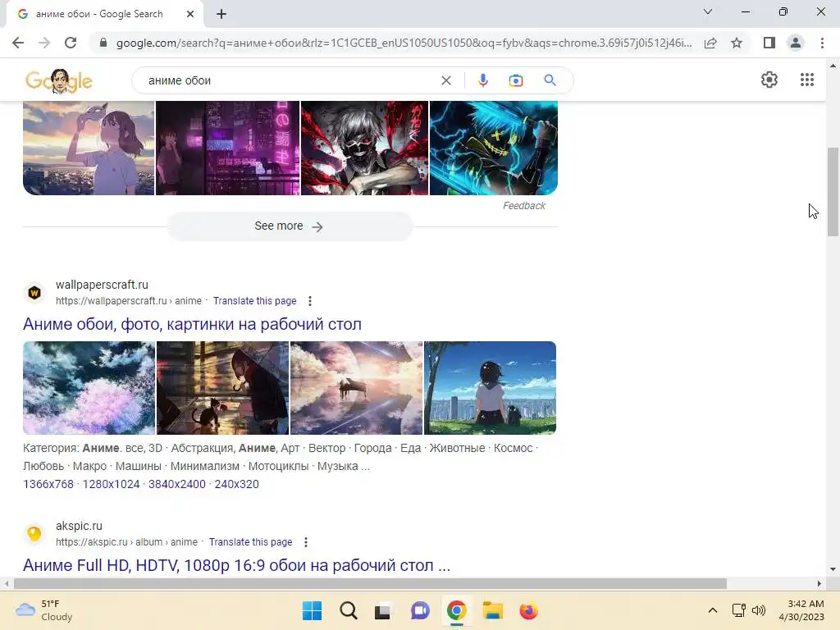Open more options for akspic.ru result
Screen dimensions: 840x630
[305, 542]
